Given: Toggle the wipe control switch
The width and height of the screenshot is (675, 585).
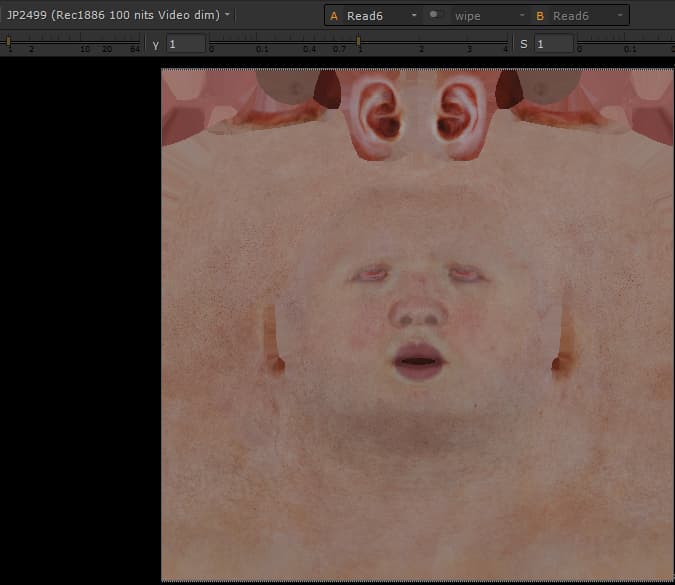Looking at the screenshot, I should click(x=434, y=15).
